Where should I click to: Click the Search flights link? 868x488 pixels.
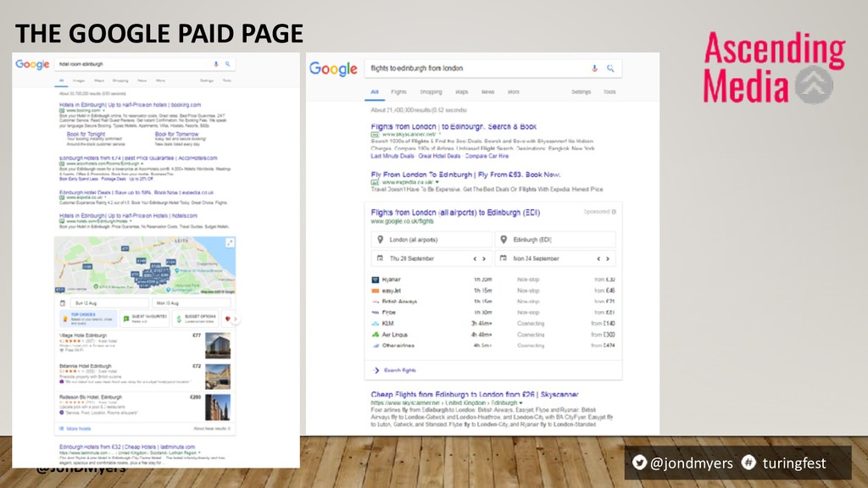(x=400, y=370)
